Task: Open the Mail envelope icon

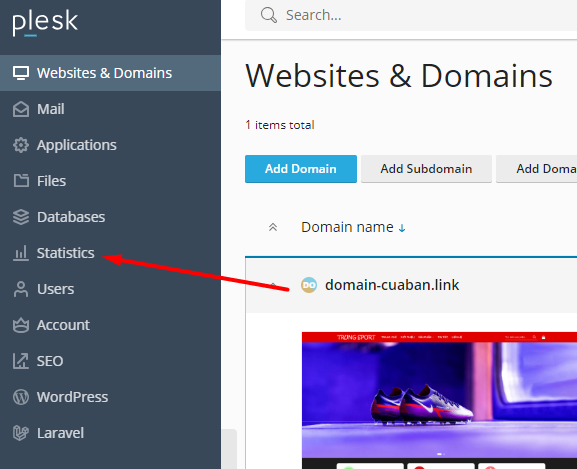Action: point(21,109)
